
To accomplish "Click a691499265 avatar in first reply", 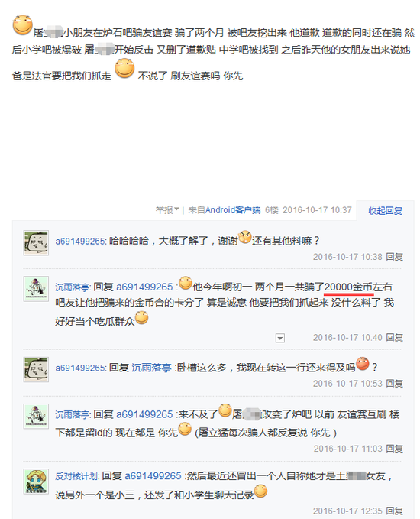I will 36,242.
